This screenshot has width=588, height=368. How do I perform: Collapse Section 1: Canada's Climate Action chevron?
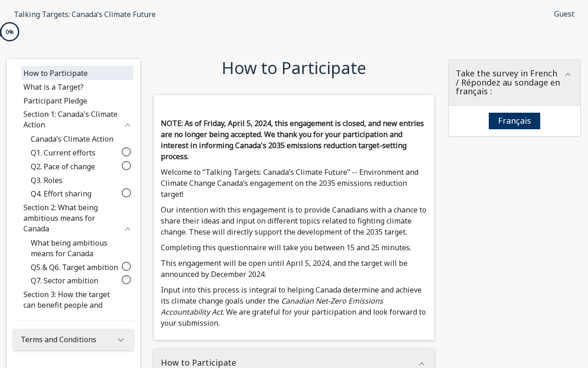point(128,125)
